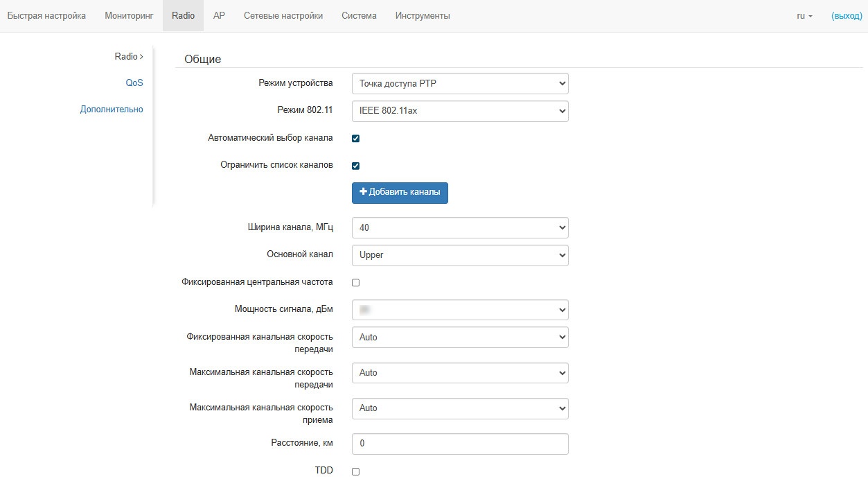Image resolution: width=868 pixels, height=479 pixels.
Task: Expand Режим устройства dropdown
Action: 460,84
